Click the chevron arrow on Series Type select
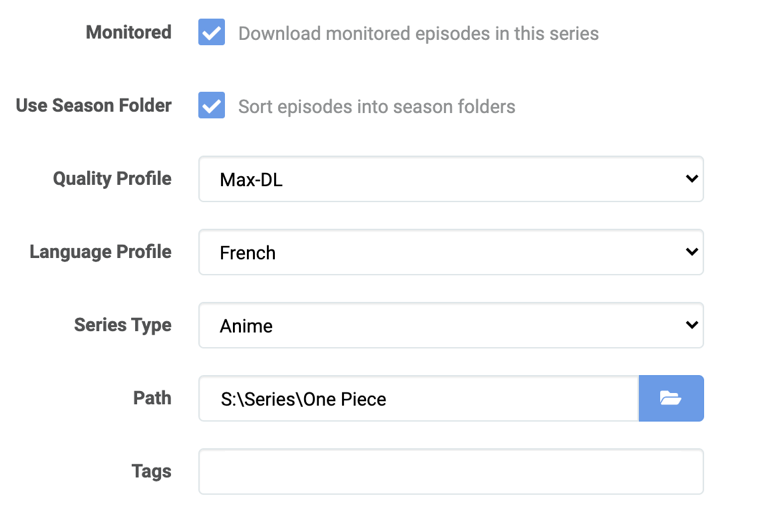772x532 pixels. click(691, 325)
